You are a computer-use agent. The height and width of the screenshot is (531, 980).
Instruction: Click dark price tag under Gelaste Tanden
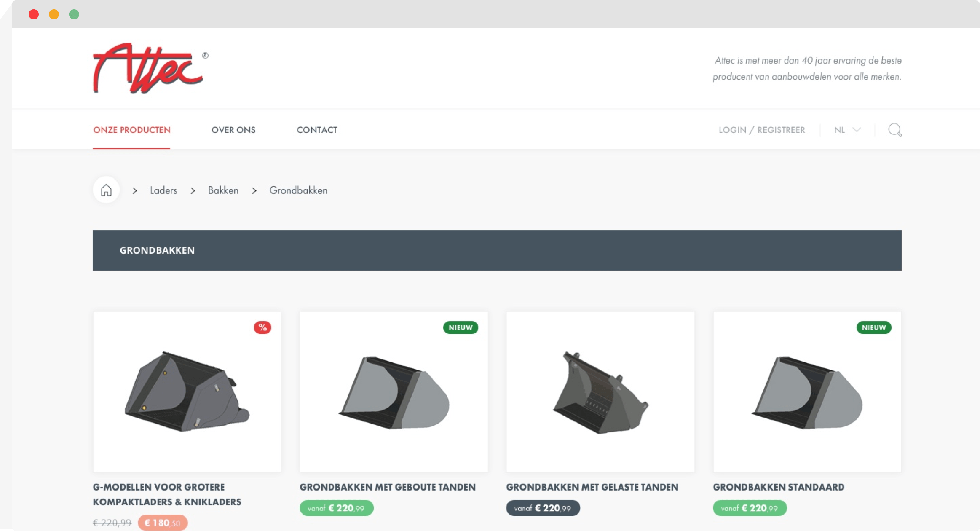click(x=543, y=508)
